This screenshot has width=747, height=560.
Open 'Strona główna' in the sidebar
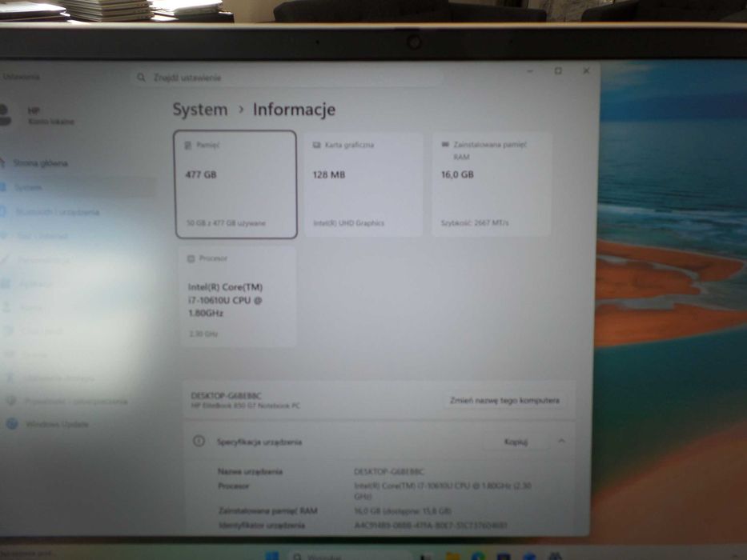point(41,163)
